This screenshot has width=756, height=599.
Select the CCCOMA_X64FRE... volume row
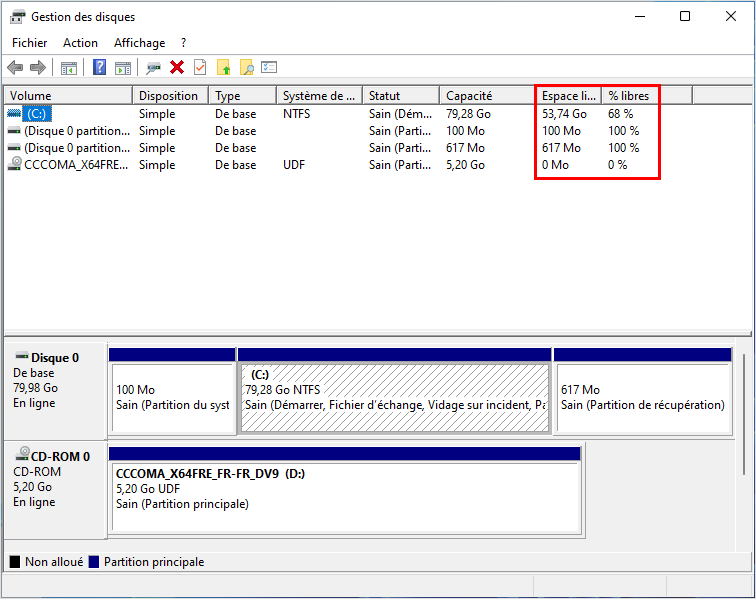point(76,165)
